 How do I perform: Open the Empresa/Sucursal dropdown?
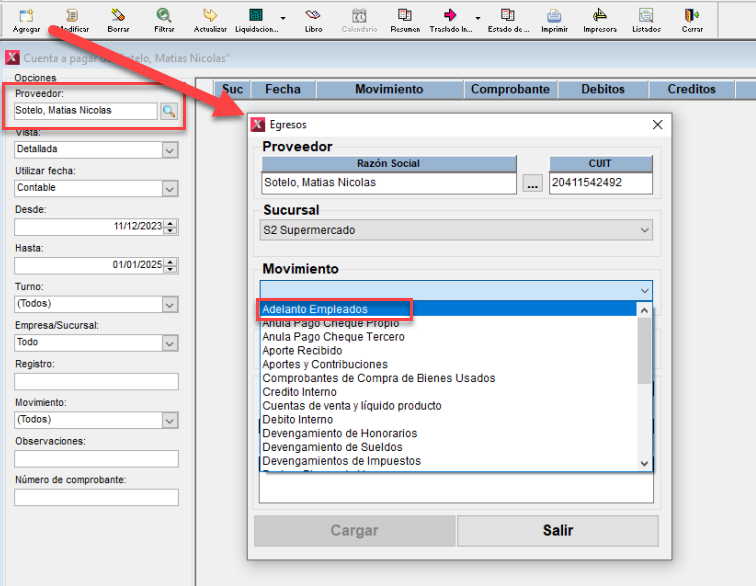pyautogui.click(x=169, y=342)
